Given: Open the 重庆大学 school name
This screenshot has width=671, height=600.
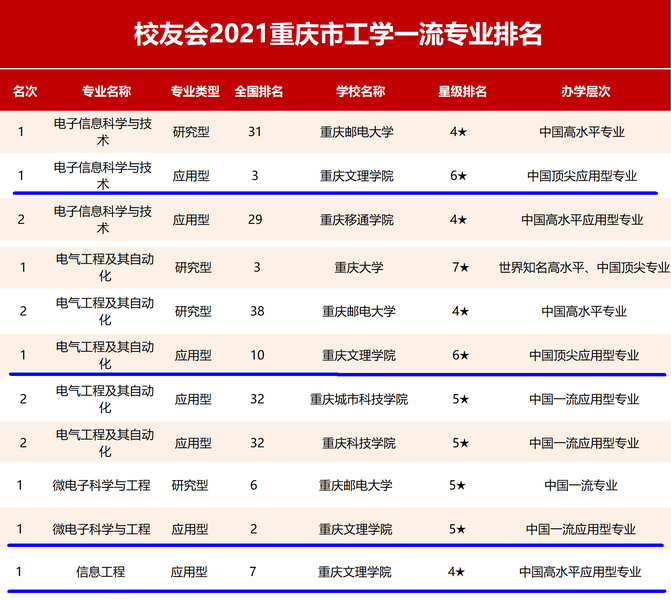Looking at the screenshot, I should click(359, 267).
